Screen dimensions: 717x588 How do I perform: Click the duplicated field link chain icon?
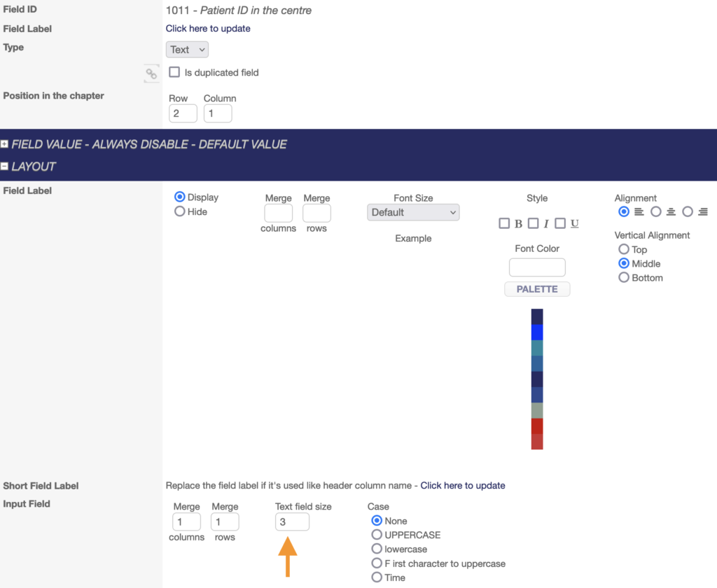(x=151, y=73)
